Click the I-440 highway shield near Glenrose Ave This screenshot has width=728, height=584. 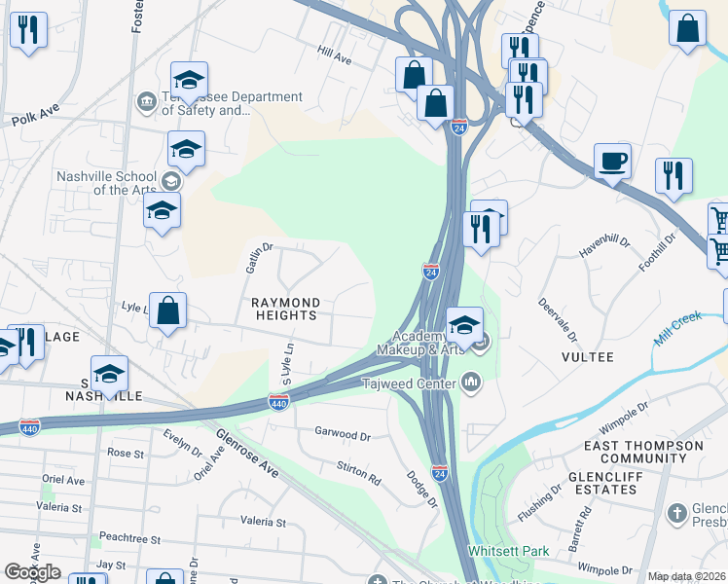coord(279,402)
